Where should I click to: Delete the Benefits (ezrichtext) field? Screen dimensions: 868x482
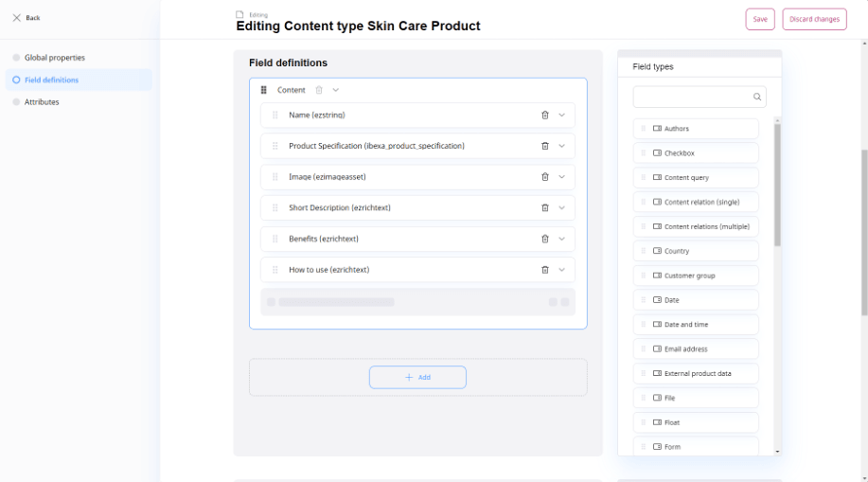pyautogui.click(x=544, y=239)
